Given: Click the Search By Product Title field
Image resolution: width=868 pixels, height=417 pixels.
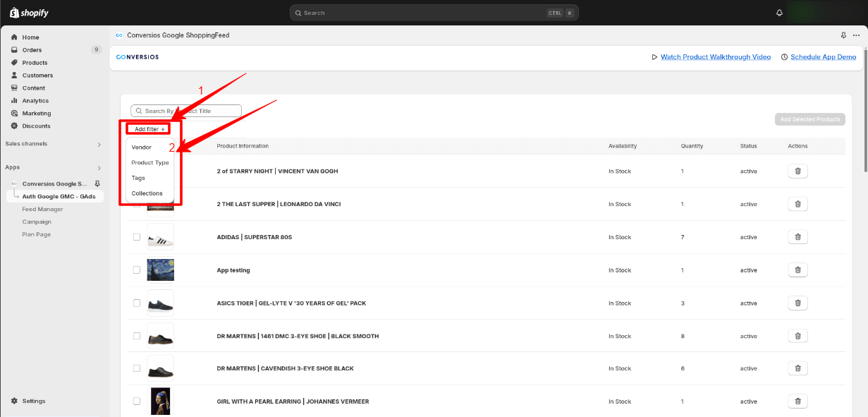Looking at the screenshot, I should tap(186, 111).
